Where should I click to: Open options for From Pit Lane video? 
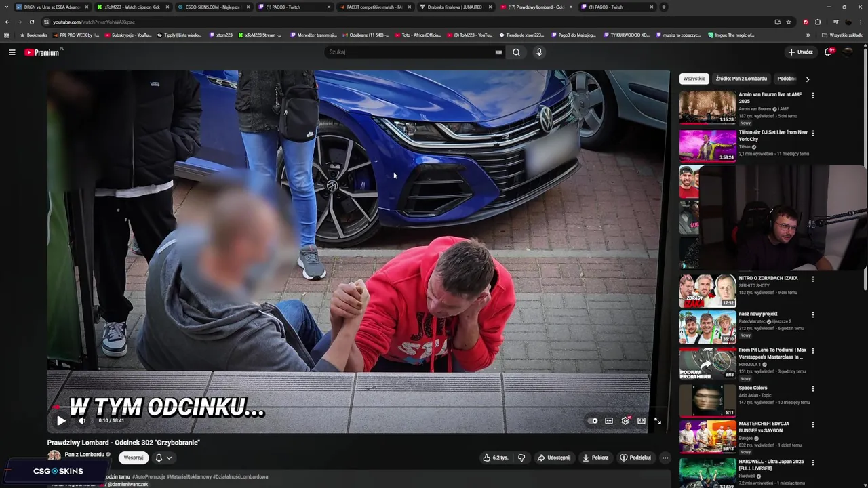pos(812,352)
